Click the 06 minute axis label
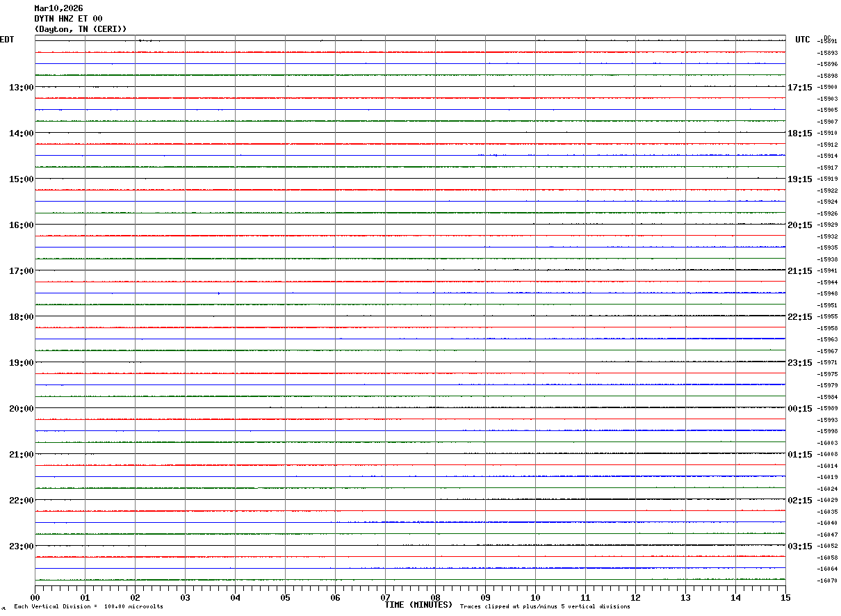 [x=336, y=597]
